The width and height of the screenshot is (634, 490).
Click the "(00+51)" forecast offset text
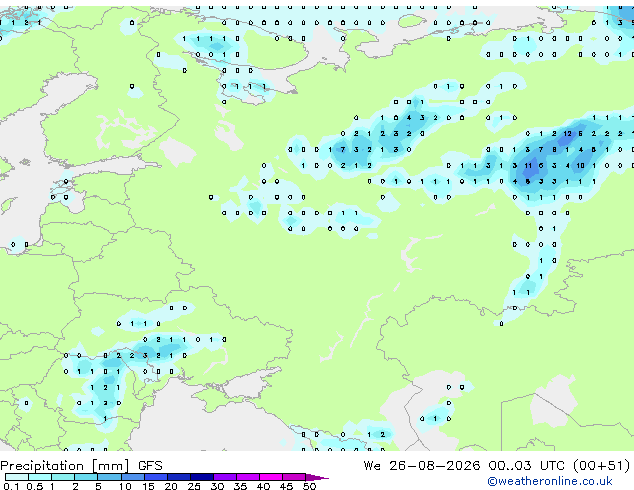point(602,466)
